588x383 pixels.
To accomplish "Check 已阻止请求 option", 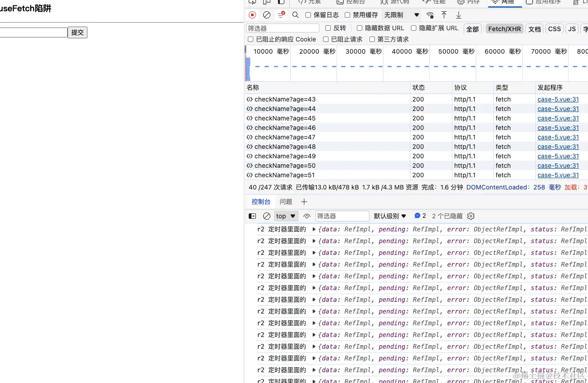I will pos(326,39).
